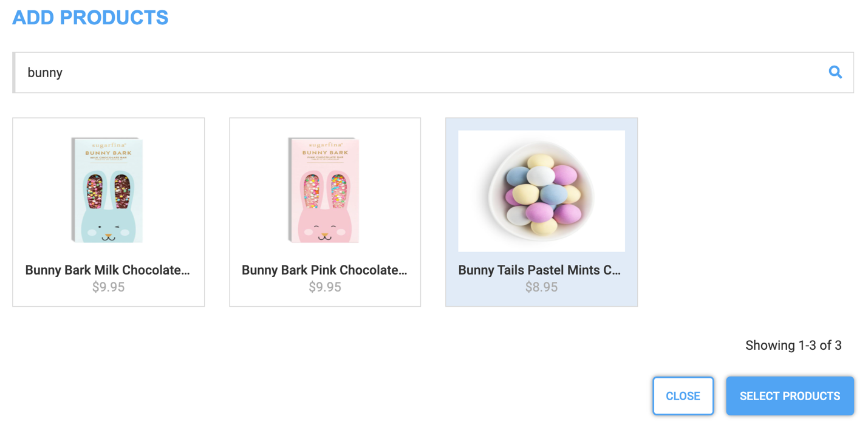
Task: Select the Bunny Tails pastel eggs image
Action: (x=541, y=191)
